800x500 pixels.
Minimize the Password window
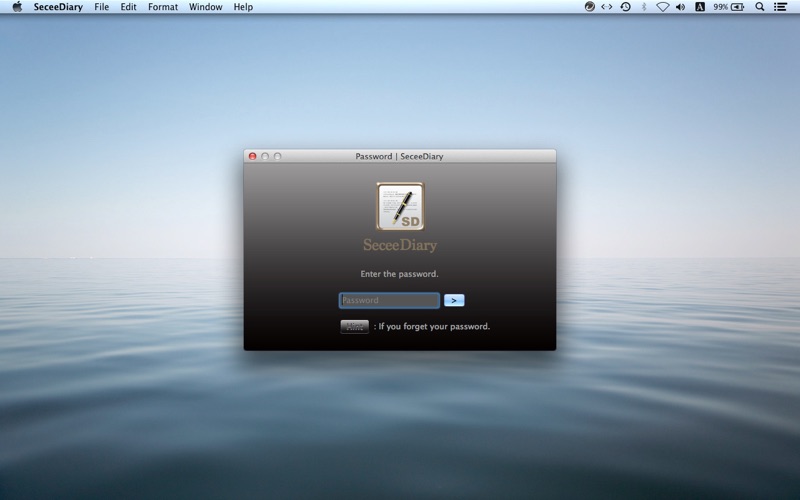click(265, 156)
